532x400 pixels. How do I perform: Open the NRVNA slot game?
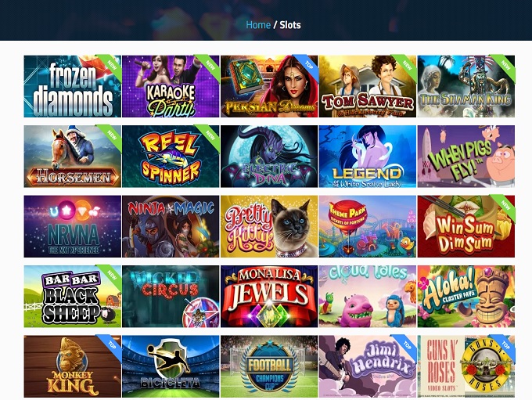pyautogui.click(x=72, y=226)
